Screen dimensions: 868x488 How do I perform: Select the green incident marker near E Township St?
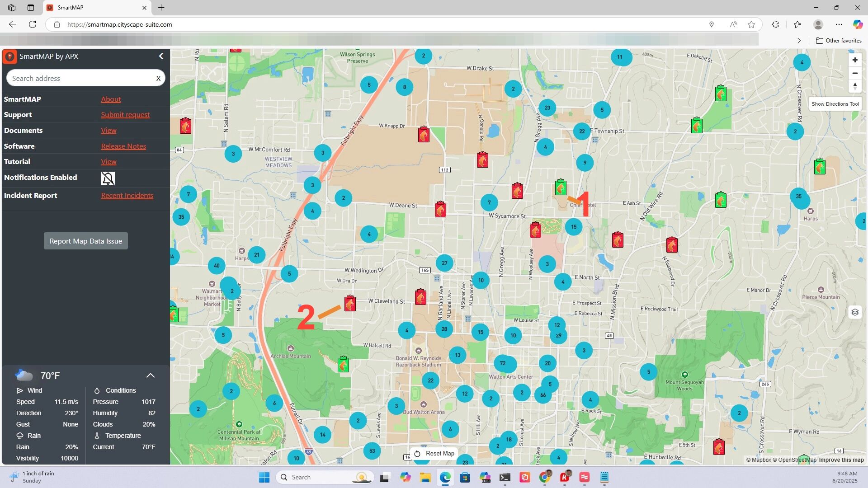696,126
